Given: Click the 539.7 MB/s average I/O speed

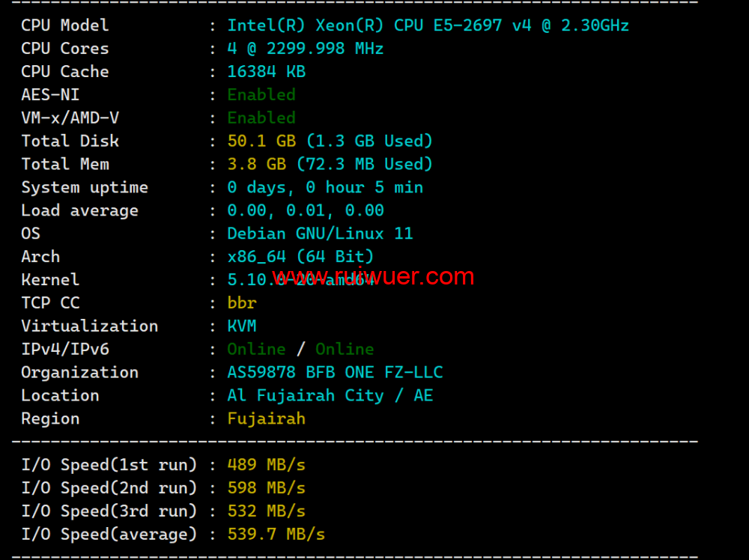Looking at the screenshot, I should 276,535.
